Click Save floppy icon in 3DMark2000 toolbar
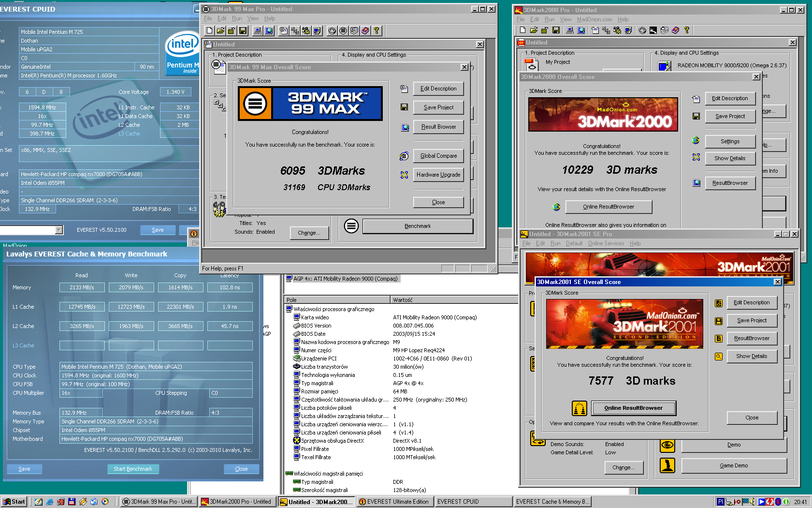This screenshot has width=812, height=508. 556,30
